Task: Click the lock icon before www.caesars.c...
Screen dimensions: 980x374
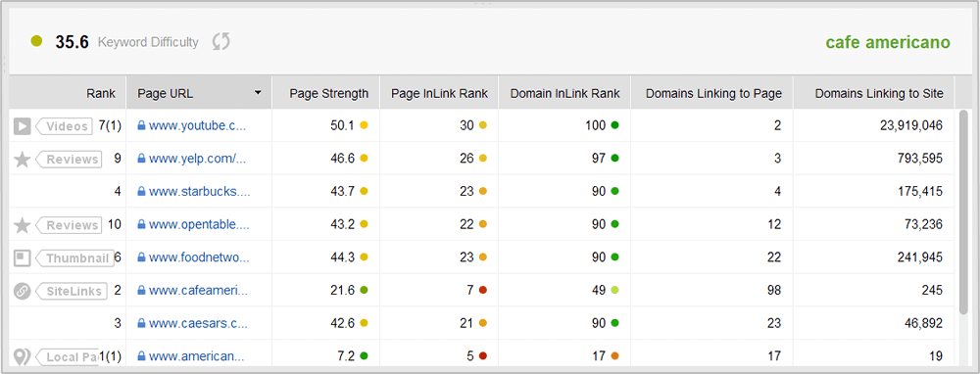Action: click(141, 323)
